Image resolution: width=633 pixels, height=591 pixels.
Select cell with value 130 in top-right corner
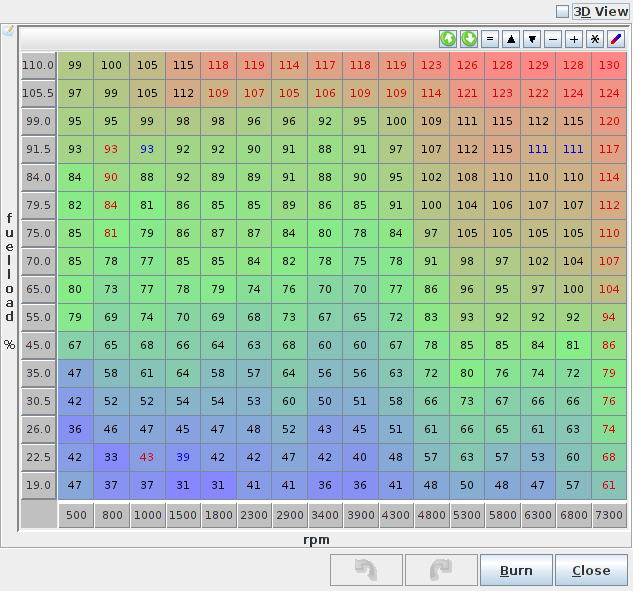pos(608,65)
